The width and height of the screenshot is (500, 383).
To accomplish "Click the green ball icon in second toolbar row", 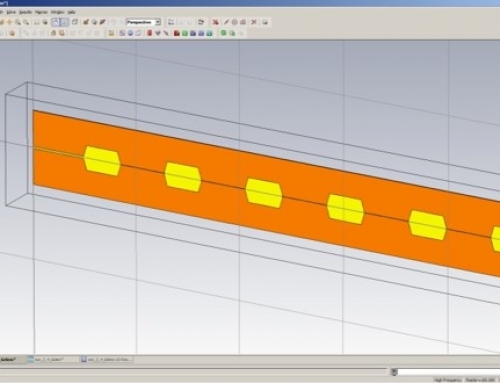I will click(224, 33).
